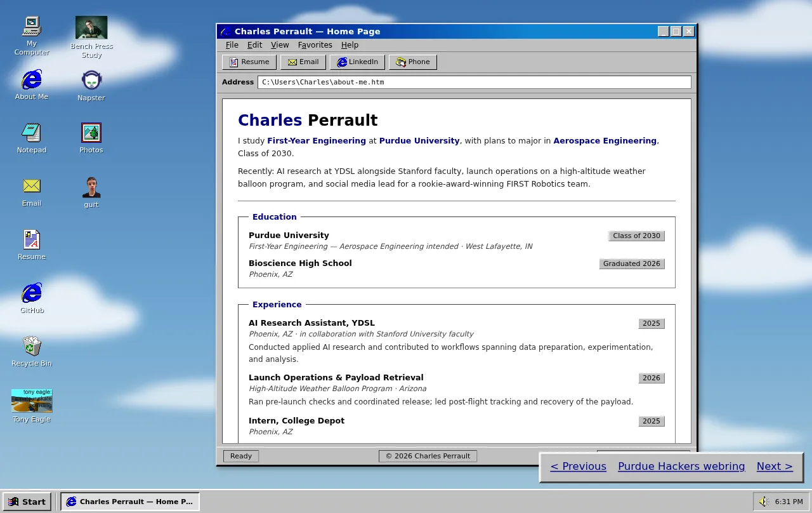Click the address bar path field
This screenshot has height=513, width=812.
click(x=474, y=83)
